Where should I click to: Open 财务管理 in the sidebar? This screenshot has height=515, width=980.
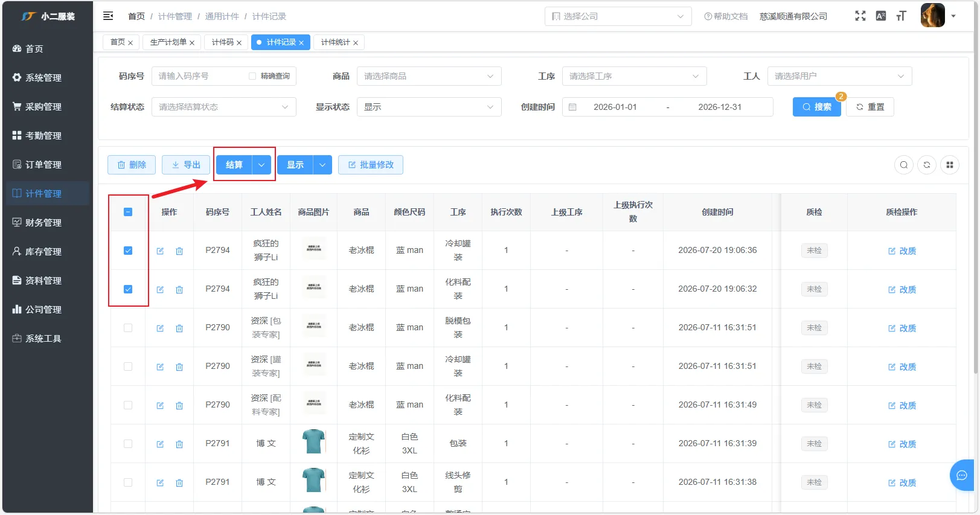pos(46,222)
